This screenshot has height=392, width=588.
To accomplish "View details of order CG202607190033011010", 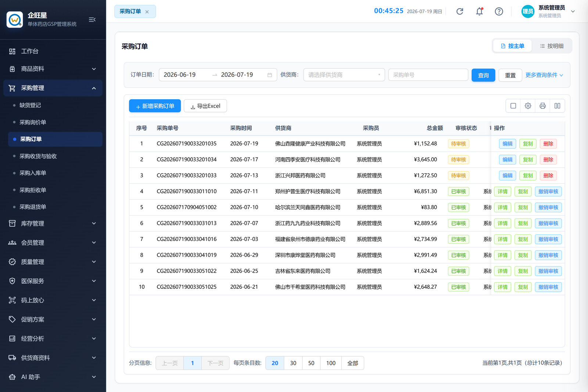I will pos(502,191).
